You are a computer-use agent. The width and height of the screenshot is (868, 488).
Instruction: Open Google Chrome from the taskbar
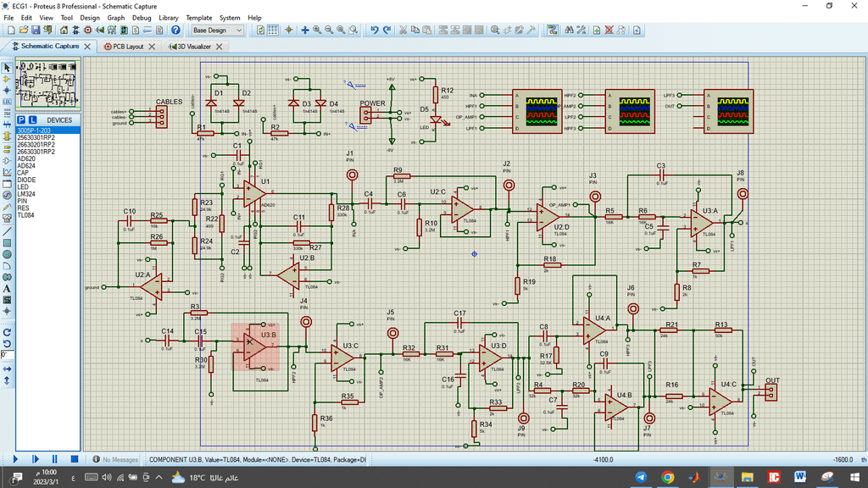pyautogui.click(x=668, y=478)
